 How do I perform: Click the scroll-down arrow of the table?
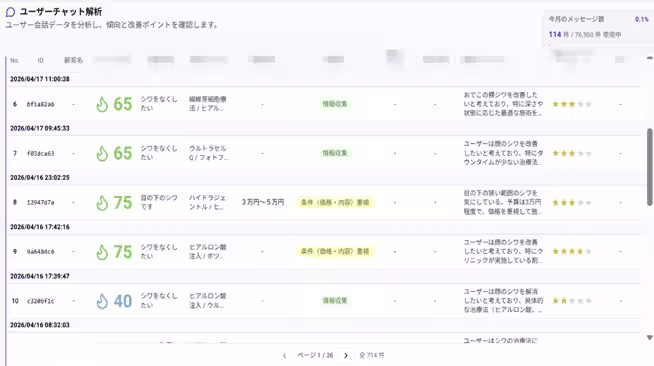650,338
